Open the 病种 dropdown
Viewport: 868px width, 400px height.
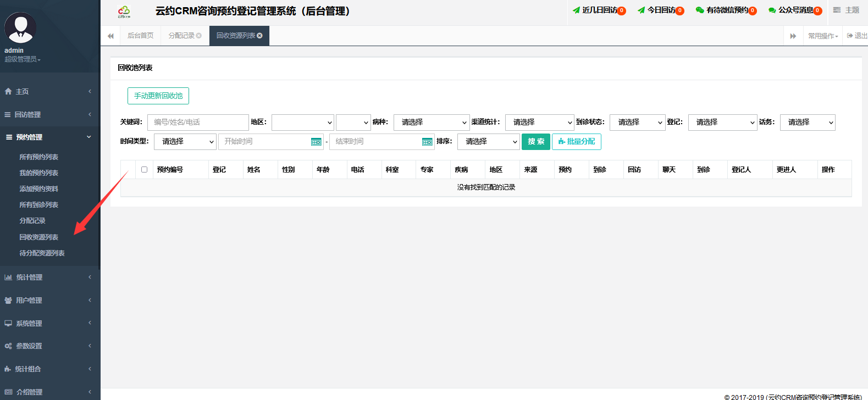click(432, 123)
